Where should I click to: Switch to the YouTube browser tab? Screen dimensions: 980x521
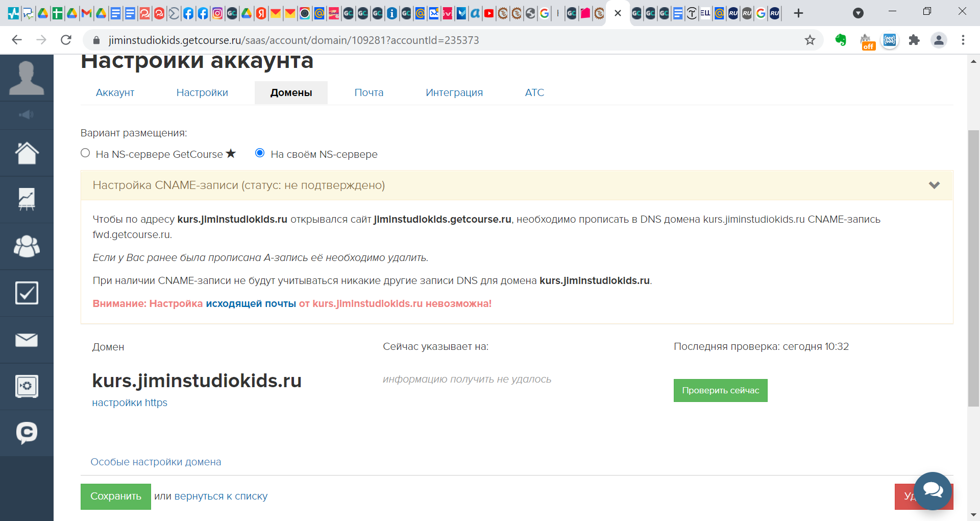(489, 13)
